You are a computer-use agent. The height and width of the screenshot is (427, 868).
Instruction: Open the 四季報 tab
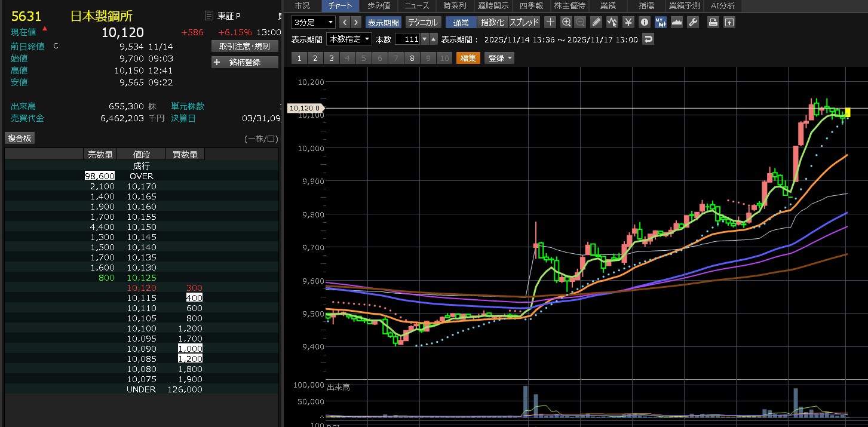[x=531, y=6]
